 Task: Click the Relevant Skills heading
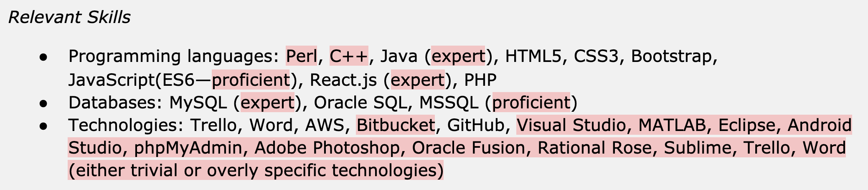[69, 17]
